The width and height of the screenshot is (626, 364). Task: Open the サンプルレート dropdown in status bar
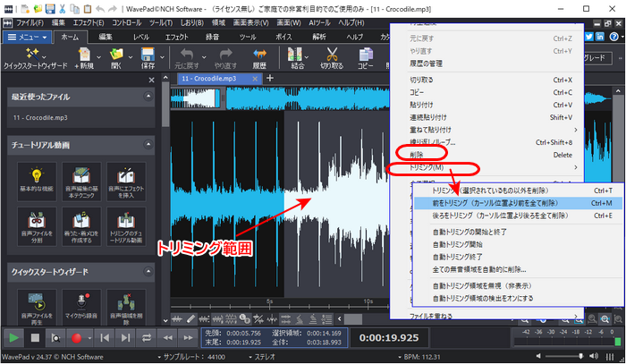click(x=191, y=357)
